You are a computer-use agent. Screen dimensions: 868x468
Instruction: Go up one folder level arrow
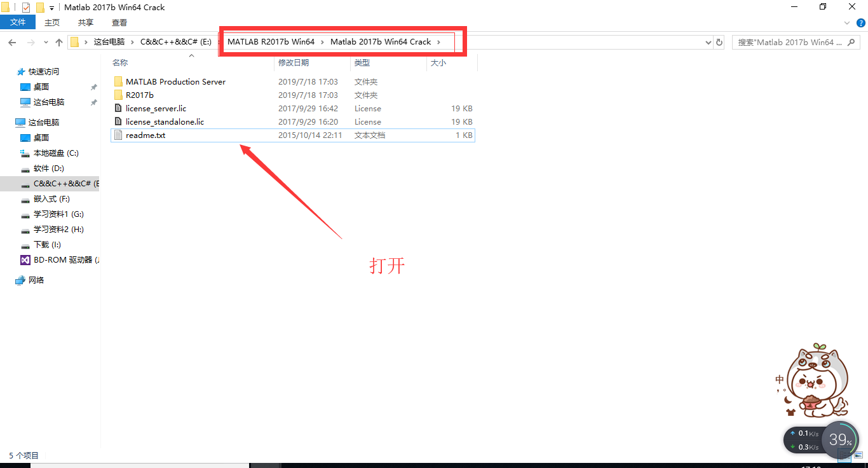tap(59, 43)
